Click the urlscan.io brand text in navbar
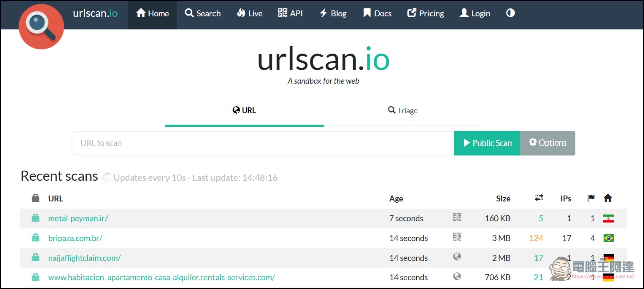Viewport: 644px width, 289px height. coord(95,13)
